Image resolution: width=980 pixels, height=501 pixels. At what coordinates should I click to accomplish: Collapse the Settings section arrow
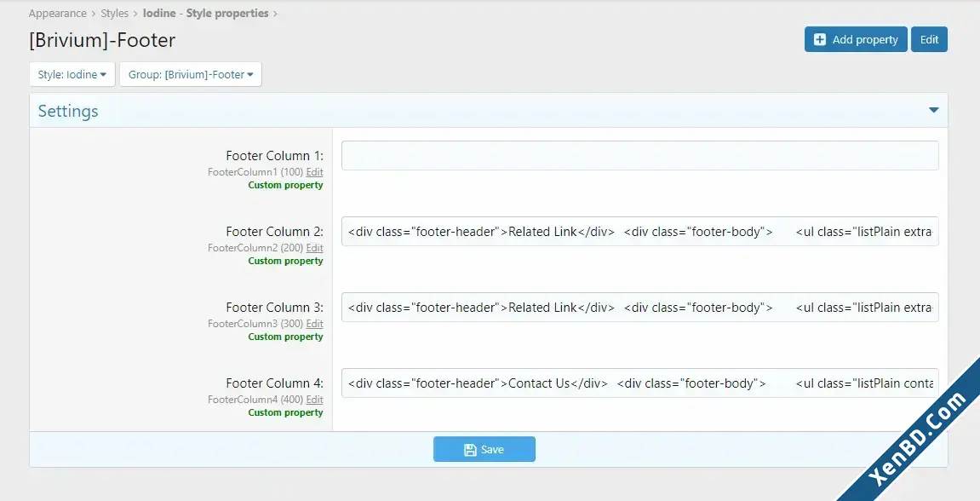[x=934, y=110]
